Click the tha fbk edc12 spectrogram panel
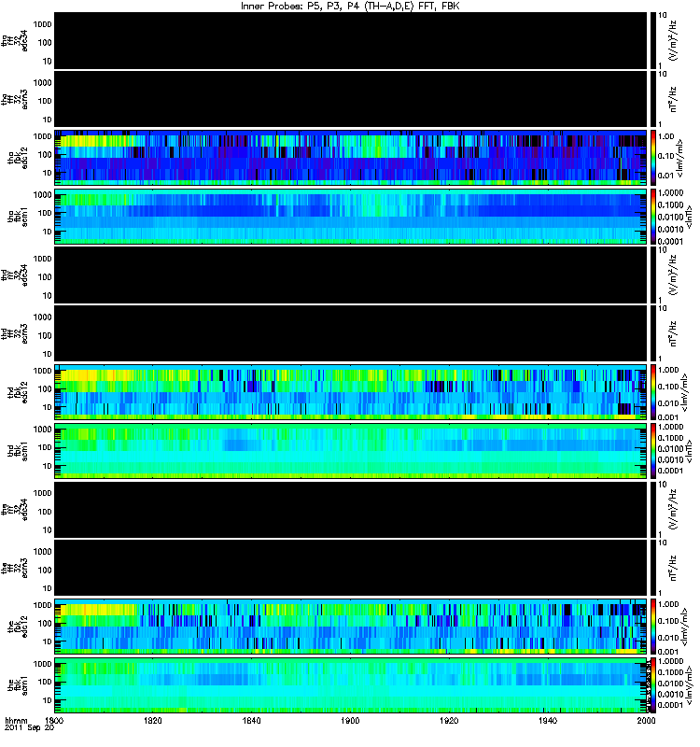Viewport: 700px width, 747px height. coord(351,157)
